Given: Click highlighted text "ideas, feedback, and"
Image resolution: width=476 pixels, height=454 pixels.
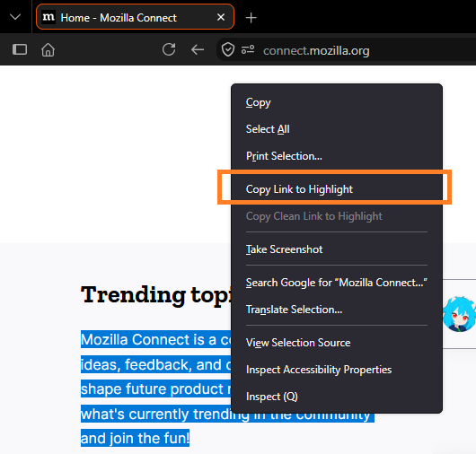Looking at the screenshot, I should point(151,364).
